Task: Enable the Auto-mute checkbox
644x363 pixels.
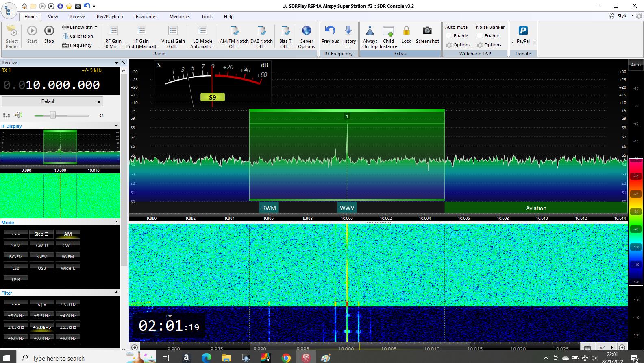Action: pyautogui.click(x=449, y=36)
